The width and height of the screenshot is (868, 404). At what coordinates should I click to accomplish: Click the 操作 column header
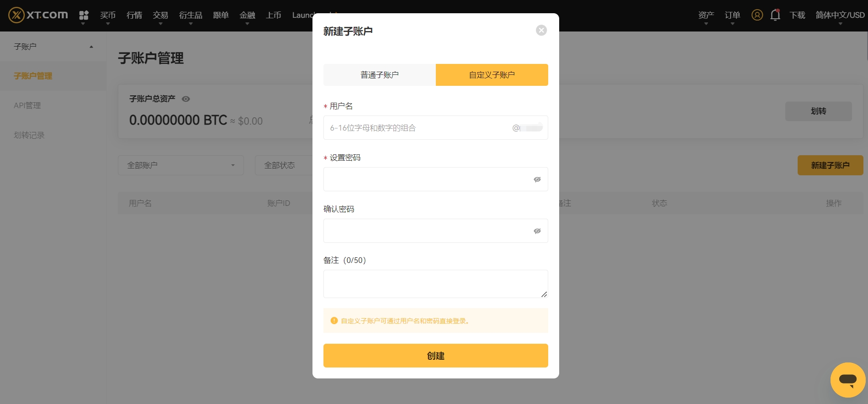(834, 203)
